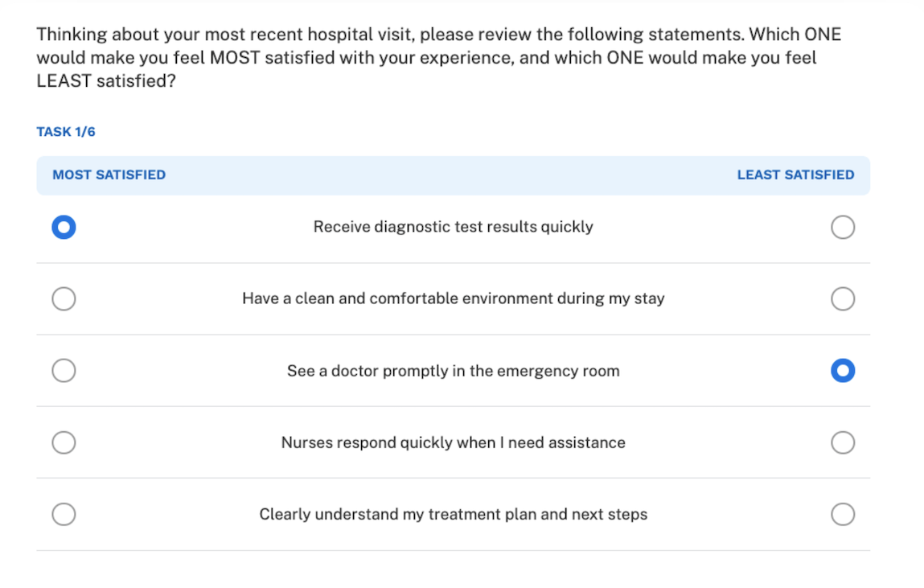Mark 'Receive diagnostic test results quickly' as LEAST satisfied
This screenshot has height=588, width=924.
coord(843,227)
